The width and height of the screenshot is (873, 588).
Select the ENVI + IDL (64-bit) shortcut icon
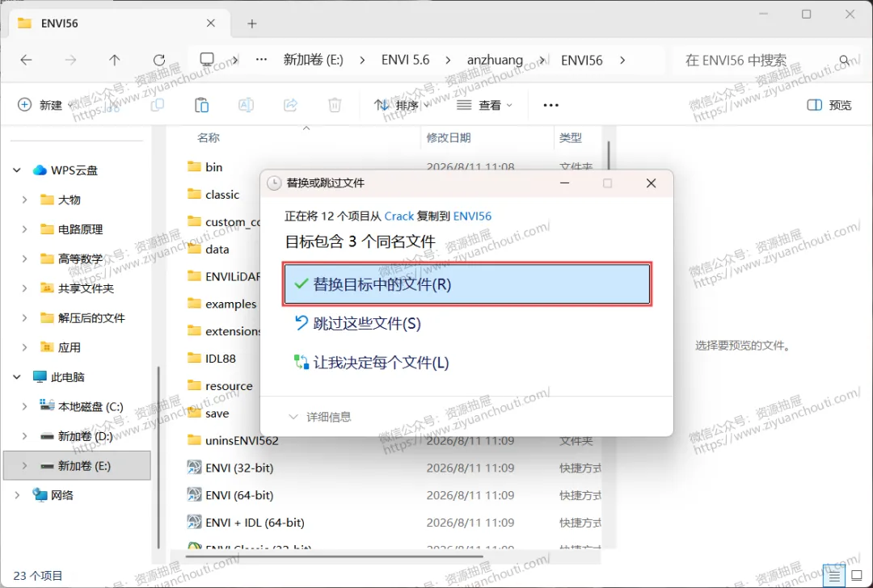[194, 522]
